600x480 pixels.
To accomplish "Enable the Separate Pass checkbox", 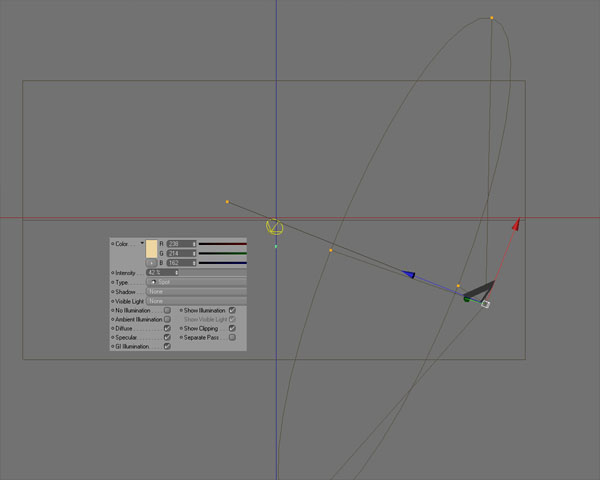I will (232, 337).
